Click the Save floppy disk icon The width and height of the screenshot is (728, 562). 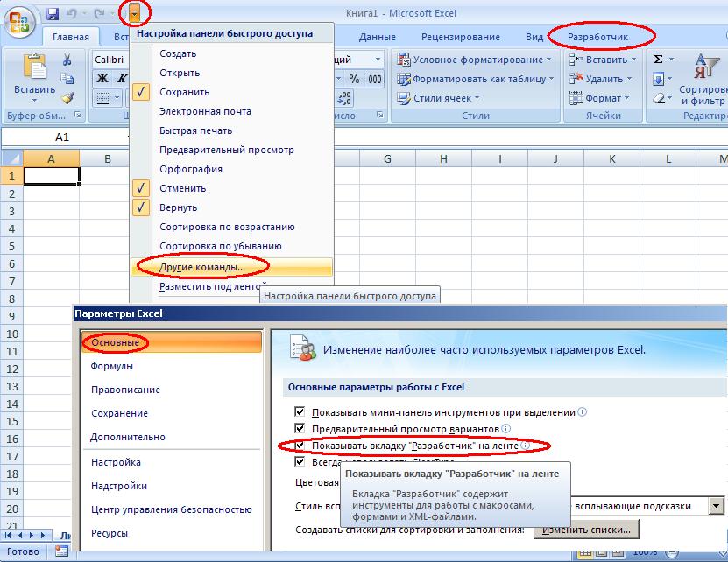(53, 13)
